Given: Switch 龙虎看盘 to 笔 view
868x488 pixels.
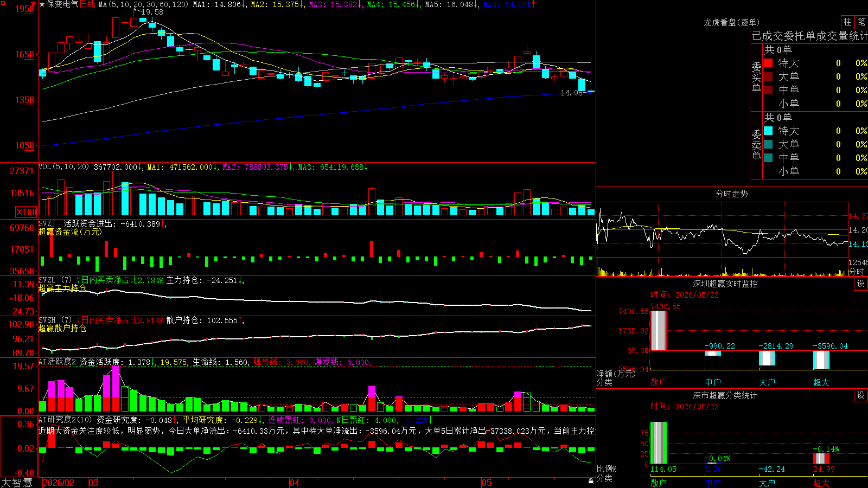Looking at the screenshot, I should 861,22.
